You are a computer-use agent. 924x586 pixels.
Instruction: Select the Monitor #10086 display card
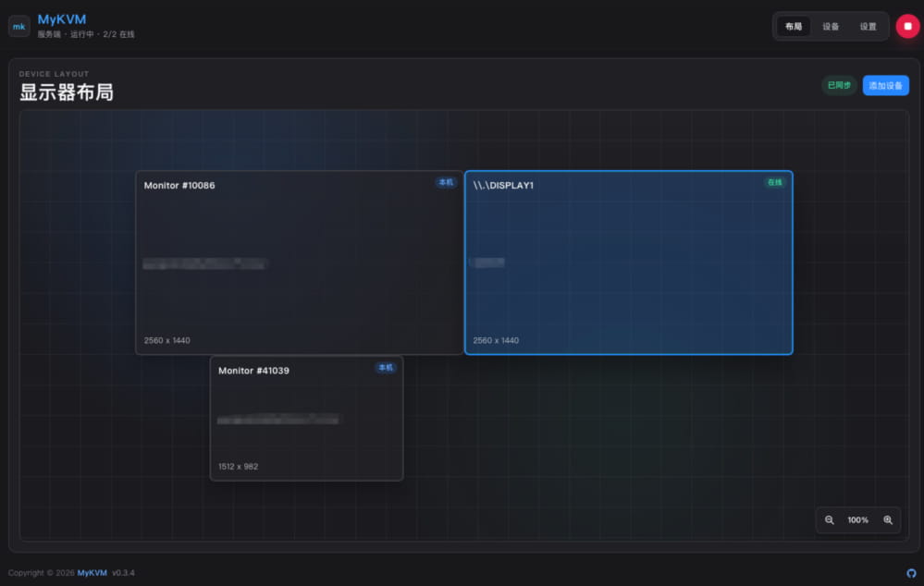coord(299,262)
